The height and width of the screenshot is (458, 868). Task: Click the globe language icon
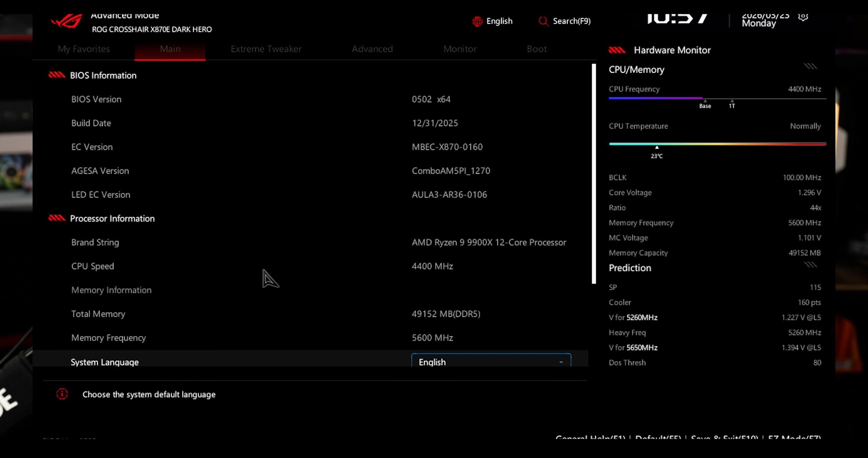point(477,21)
